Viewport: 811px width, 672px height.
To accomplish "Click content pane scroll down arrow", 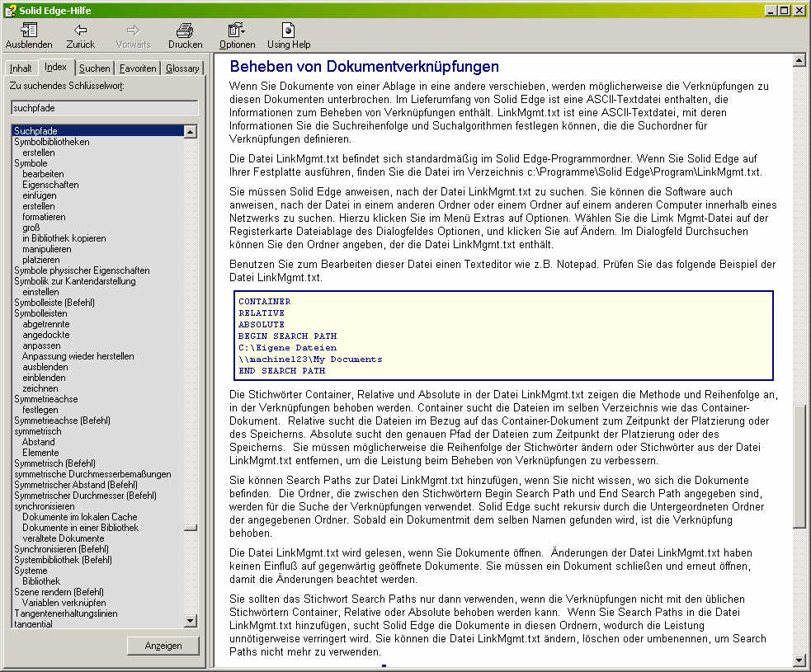I will coord(799,660).
